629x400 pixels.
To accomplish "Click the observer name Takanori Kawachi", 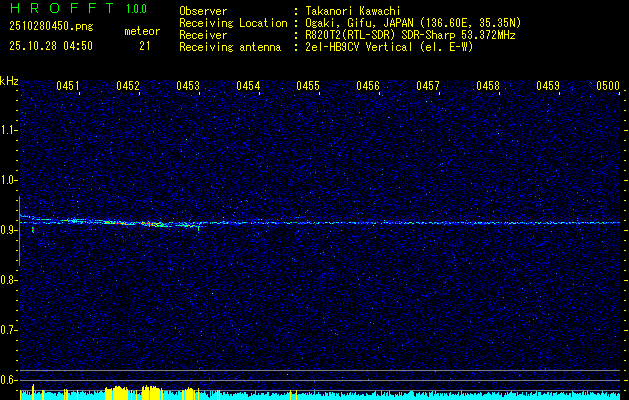I will pos(352,10).
